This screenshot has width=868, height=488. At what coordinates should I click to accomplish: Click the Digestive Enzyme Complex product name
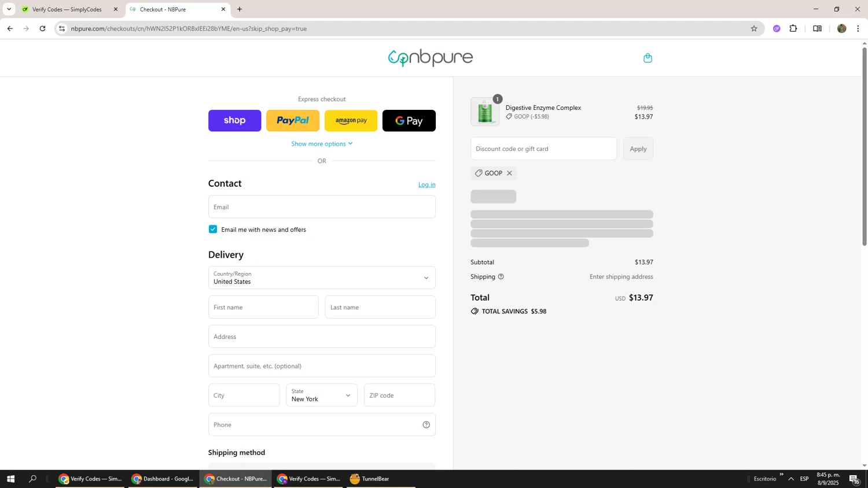(x=543, y=108)
